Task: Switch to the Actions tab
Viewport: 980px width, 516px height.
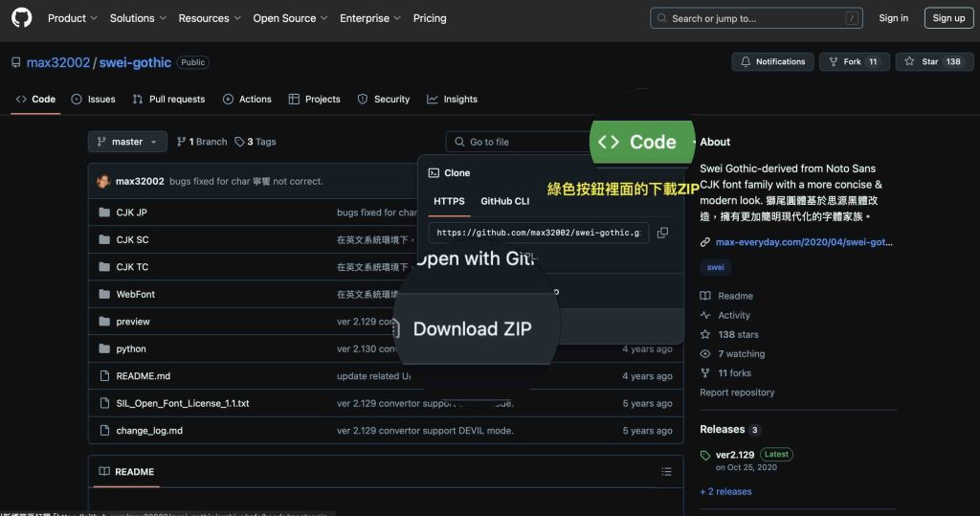Action: click(247, 99)
